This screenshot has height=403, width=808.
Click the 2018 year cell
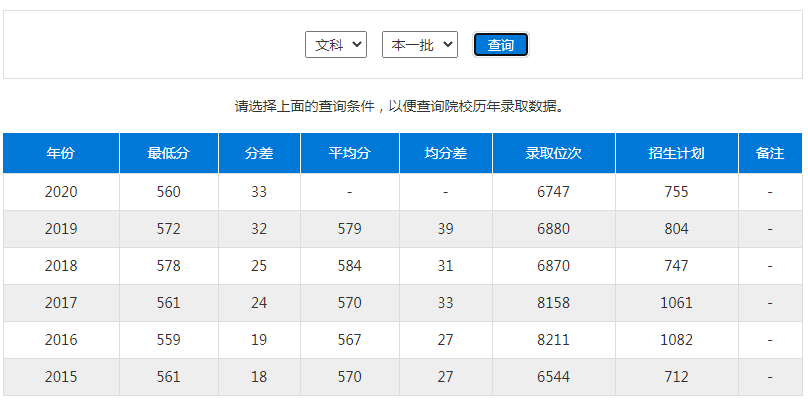tap(61, 266)
